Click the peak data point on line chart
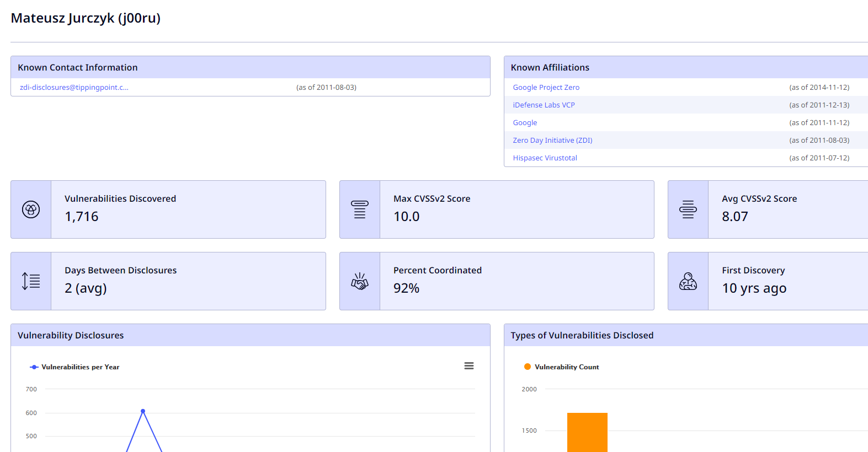Screen dimensions: 868x452 click(x=143, y=411)
